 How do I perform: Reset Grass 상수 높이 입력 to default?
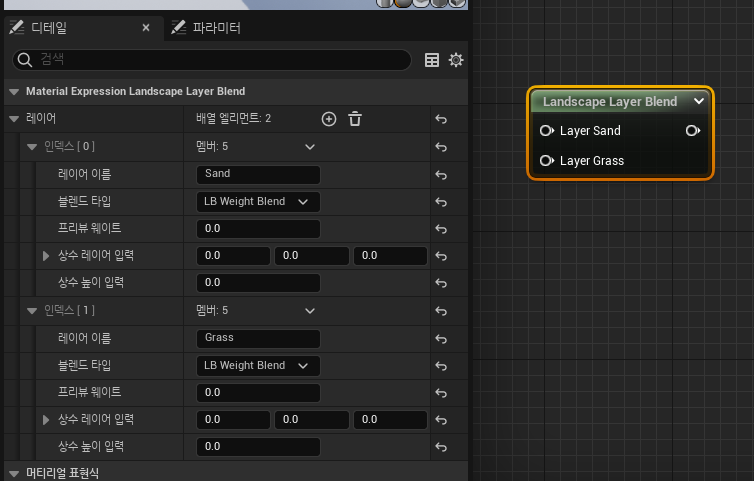point(441,447)
